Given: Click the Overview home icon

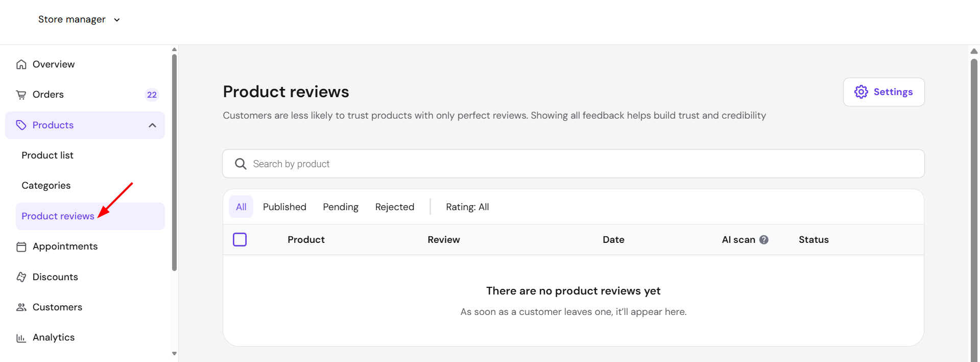Looking at the screenshot, I should pos(21,64).
